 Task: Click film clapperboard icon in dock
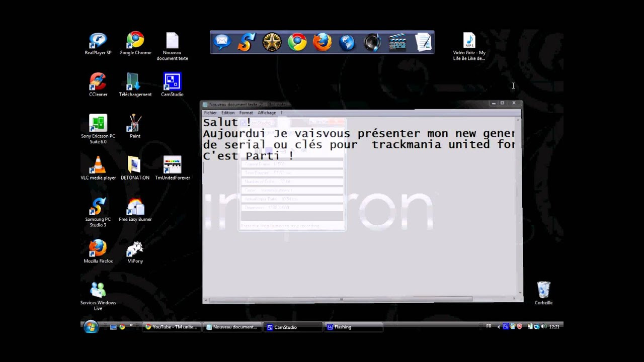[x=397, y=42]
